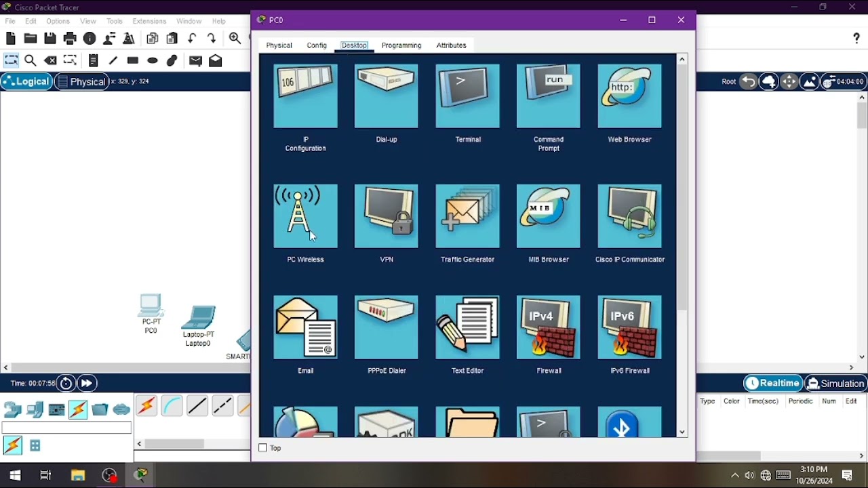Open File Explorer from taskbar
The width and height of the screenshot is (868, 488).
(x=78, y=475)
